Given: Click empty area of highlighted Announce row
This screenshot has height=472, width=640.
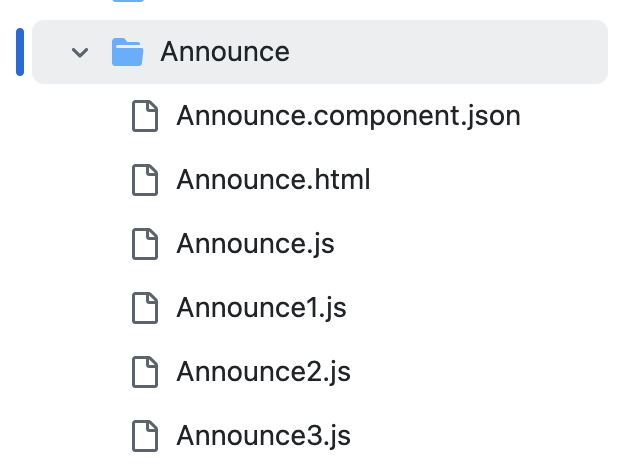Looking at the screenshot, I should [x=449, y=52].
